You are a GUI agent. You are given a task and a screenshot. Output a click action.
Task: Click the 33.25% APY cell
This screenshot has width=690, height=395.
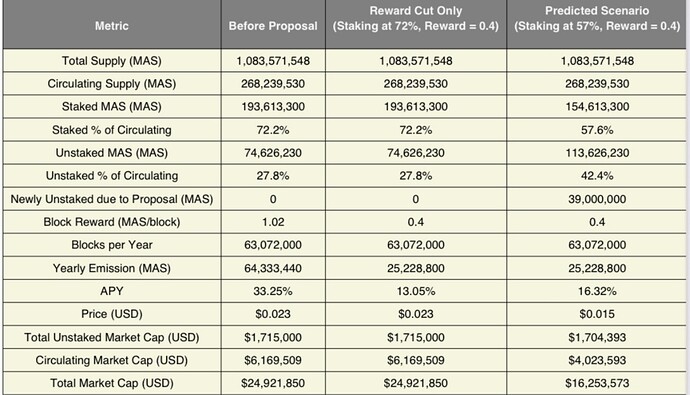pos(273,291)
